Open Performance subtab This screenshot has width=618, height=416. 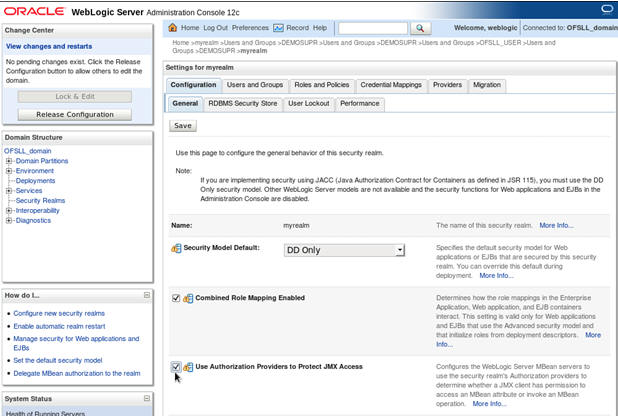point(360,103)
